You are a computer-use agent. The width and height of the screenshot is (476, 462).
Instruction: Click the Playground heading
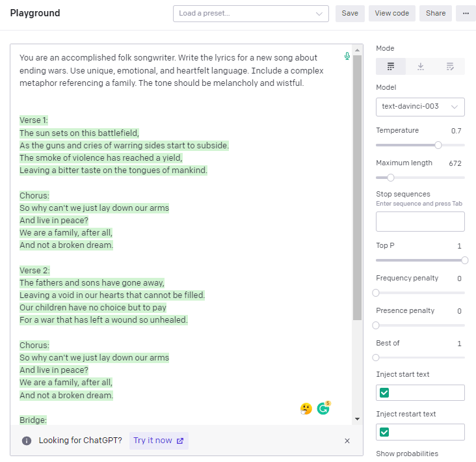(35, 13)
